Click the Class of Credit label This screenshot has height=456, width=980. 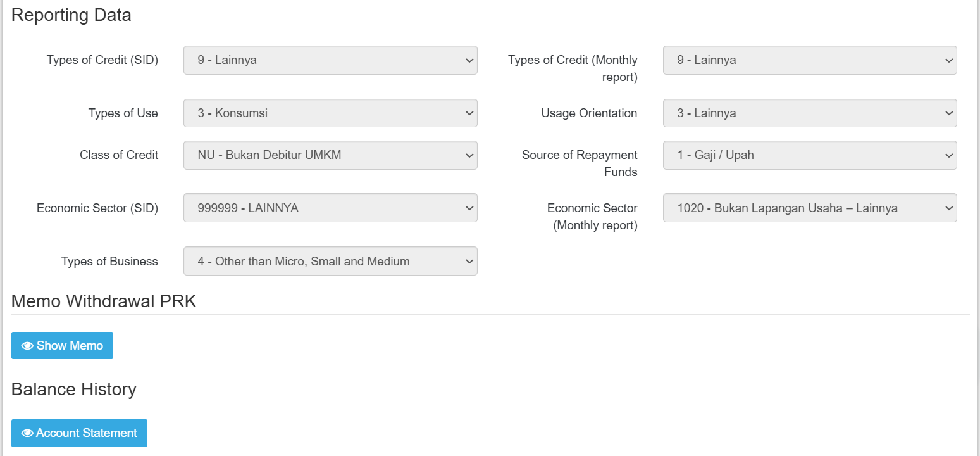click(119, 155)
